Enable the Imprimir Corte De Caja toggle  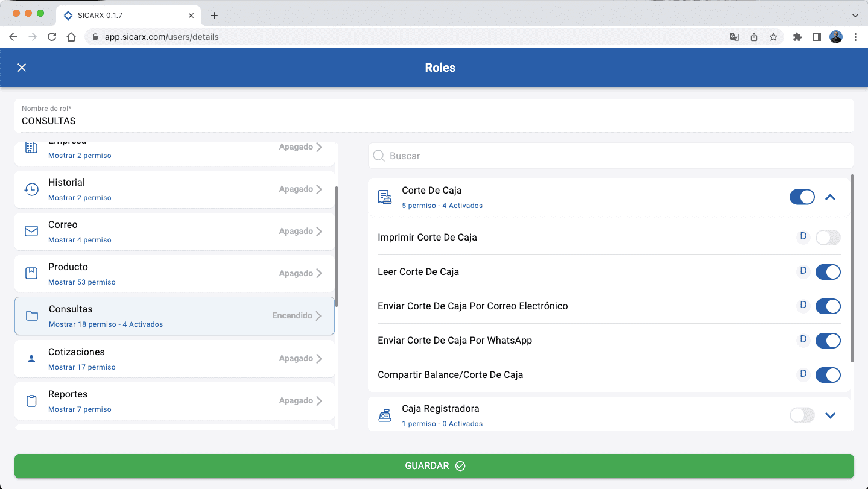point(828,238)
